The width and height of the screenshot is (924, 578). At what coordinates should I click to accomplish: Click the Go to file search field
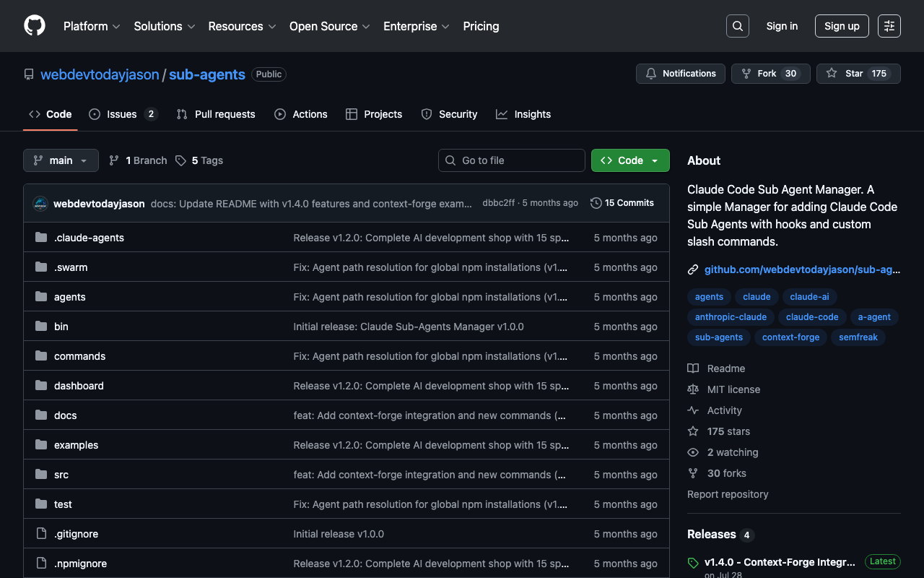(511, 160)
